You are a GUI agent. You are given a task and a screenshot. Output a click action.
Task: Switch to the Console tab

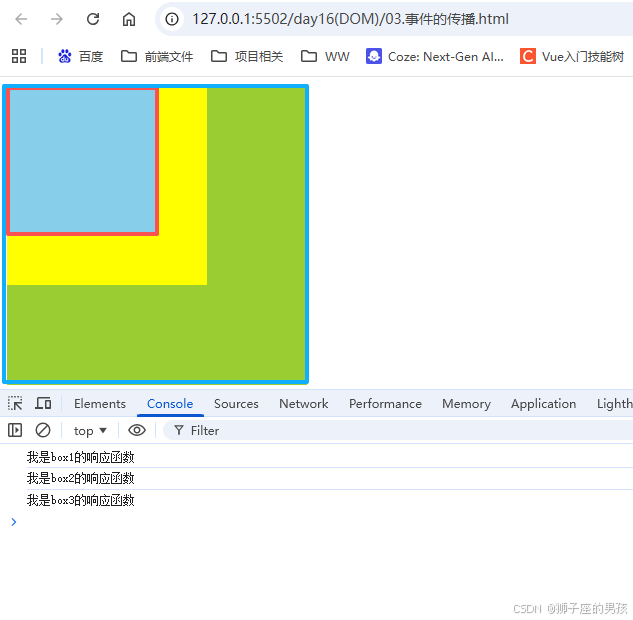[x=170, y=404]
